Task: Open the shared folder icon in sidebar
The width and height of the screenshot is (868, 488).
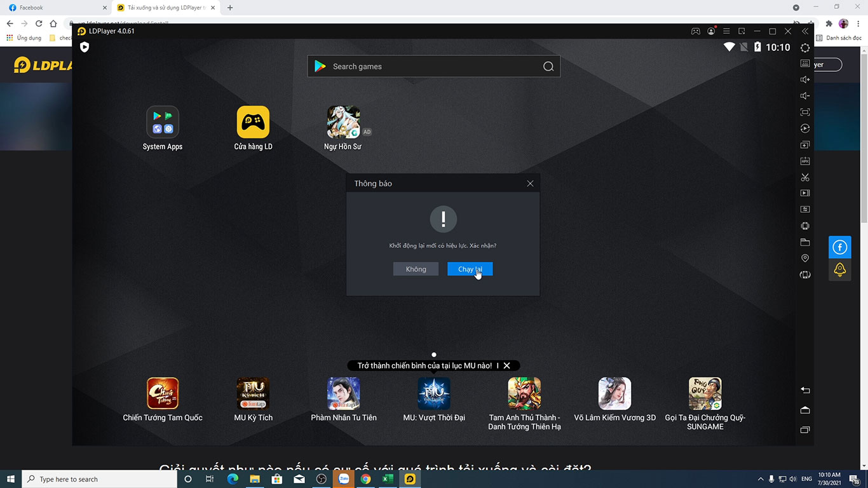Action: pyautogui.click(x=805, y=242)
